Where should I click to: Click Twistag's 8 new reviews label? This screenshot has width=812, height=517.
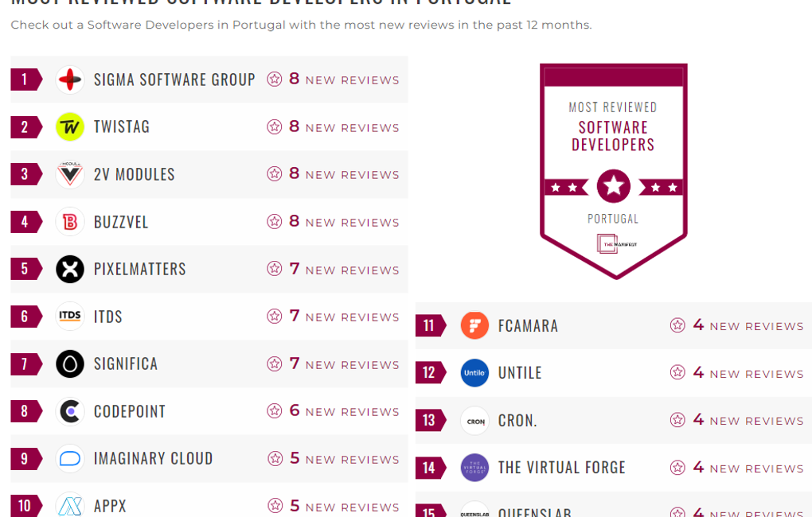(342, 127)
